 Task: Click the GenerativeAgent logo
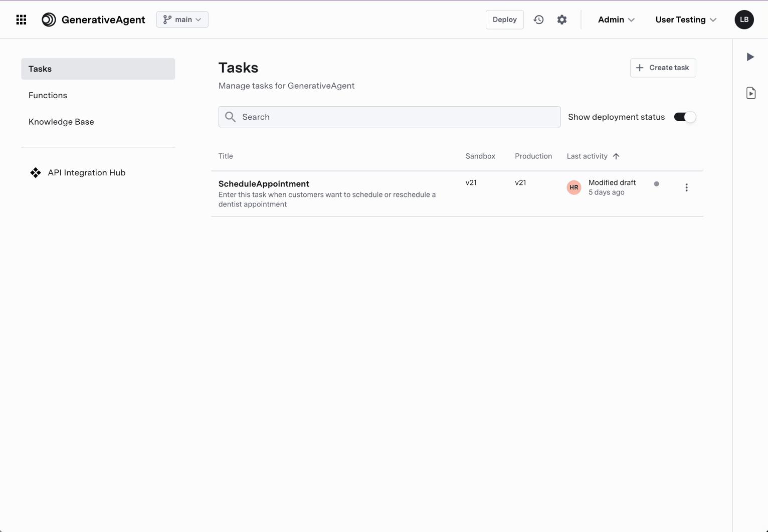click(x=49, y=20)
